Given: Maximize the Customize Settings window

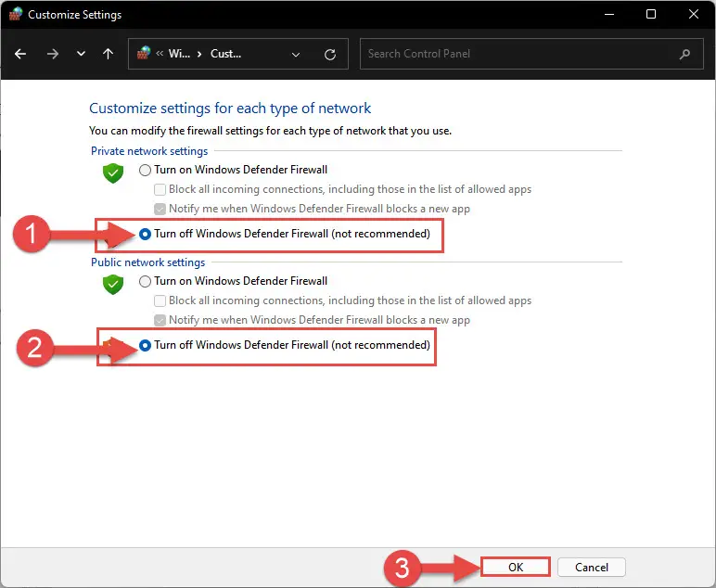Looking at the screenshot, I should pyautogui.click(x=651, y=14).
